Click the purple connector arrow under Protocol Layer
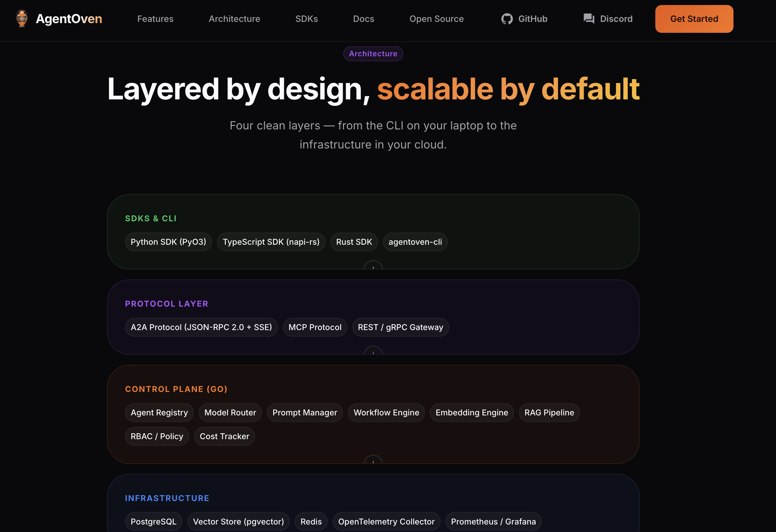776x532 pixels. (x=373, y=351)
